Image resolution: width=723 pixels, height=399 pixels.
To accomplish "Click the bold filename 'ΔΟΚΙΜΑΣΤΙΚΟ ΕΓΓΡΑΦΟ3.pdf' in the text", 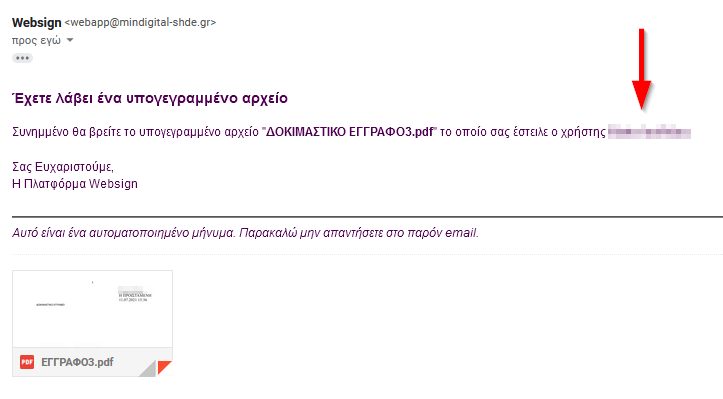I will point(350,132).
